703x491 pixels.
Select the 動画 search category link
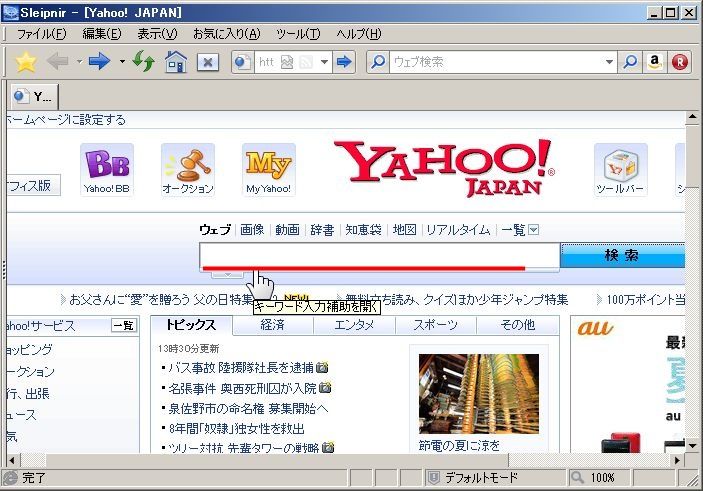pos(287,230)
